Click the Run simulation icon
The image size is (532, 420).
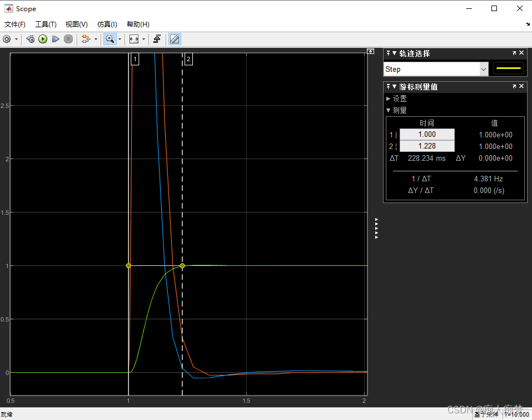[43, 39]
